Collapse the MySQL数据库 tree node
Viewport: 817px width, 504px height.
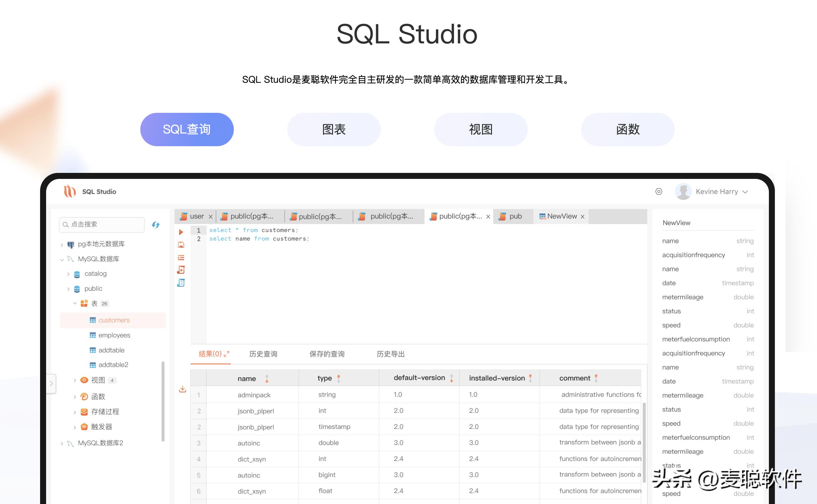(x=62, y=259)
